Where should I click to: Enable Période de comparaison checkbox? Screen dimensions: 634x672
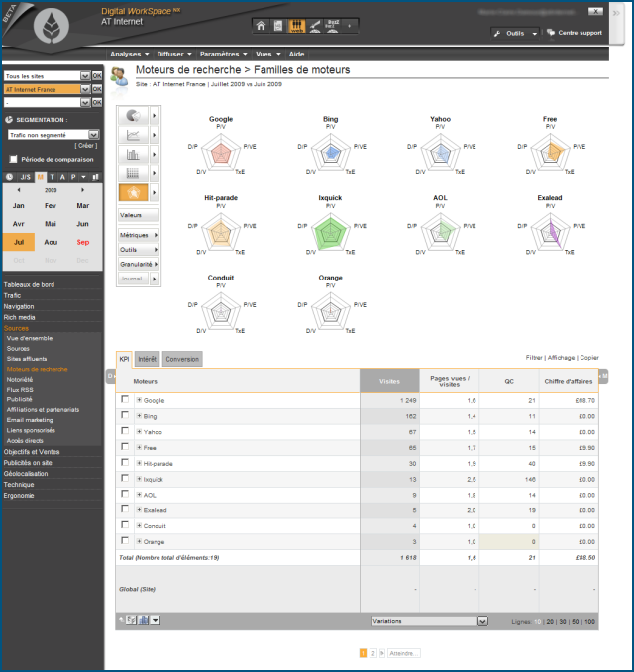tap(13, 159)
